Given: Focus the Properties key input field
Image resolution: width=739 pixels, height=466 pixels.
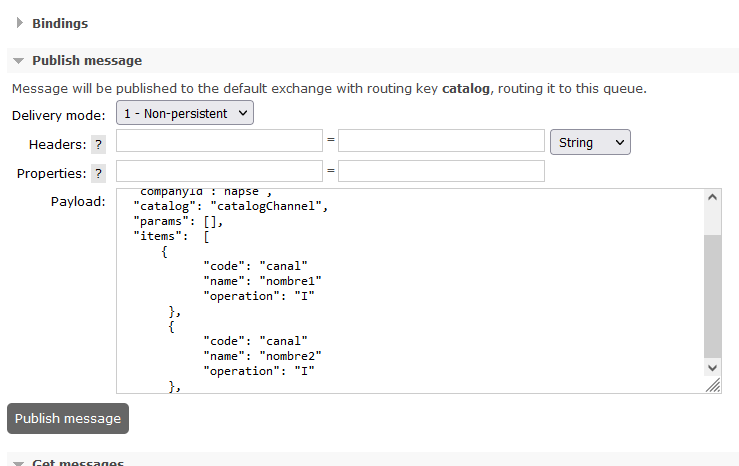Looking at the screenshot, I should tap(219, 172).
